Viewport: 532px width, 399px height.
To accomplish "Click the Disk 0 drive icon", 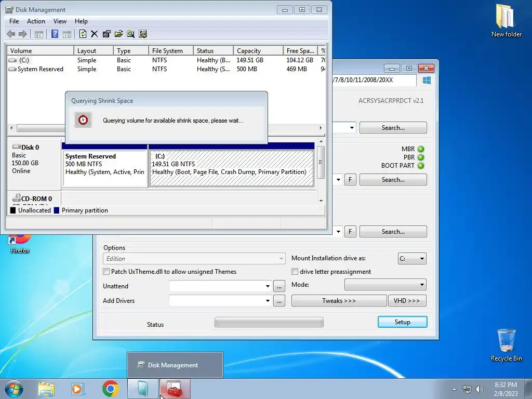I will click(x=16, y=147).
